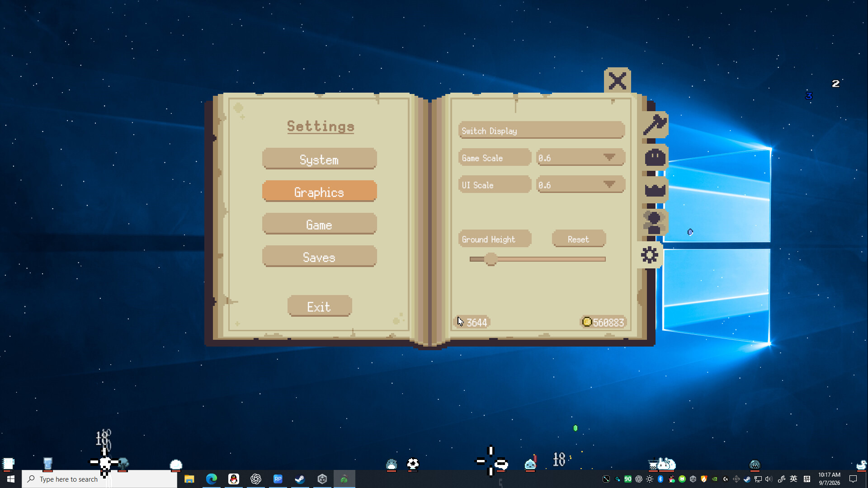Expand the Game Scale dropdown
The image size is (868, 488).
(x=580, y=158)
